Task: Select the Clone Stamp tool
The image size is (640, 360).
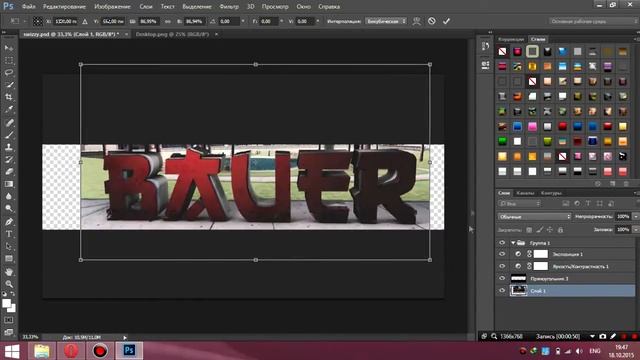Action: 9,147
